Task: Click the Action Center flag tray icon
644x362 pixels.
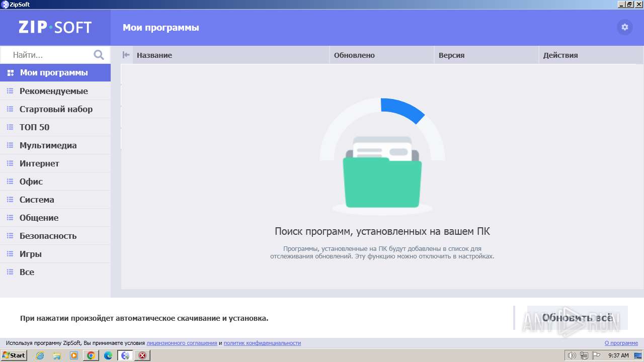Action: 596,355
